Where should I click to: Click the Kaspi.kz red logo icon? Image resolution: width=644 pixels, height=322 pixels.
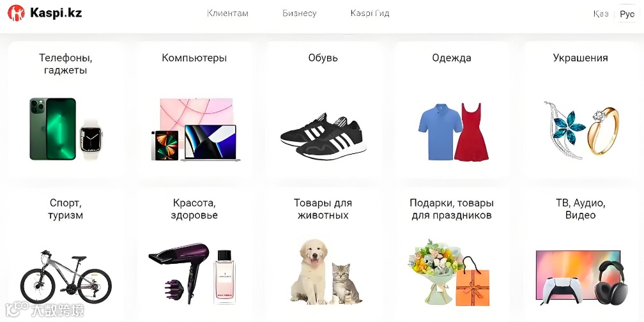coord(16,13)
